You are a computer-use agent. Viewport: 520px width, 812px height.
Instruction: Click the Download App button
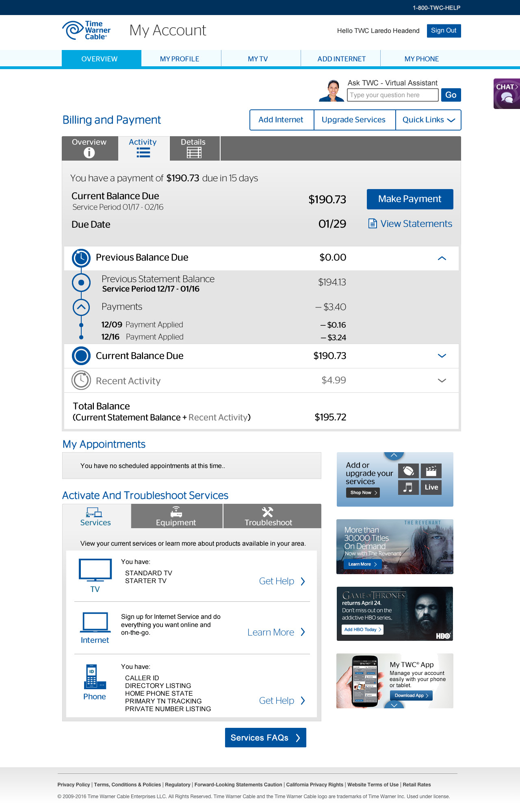[411, 696]
